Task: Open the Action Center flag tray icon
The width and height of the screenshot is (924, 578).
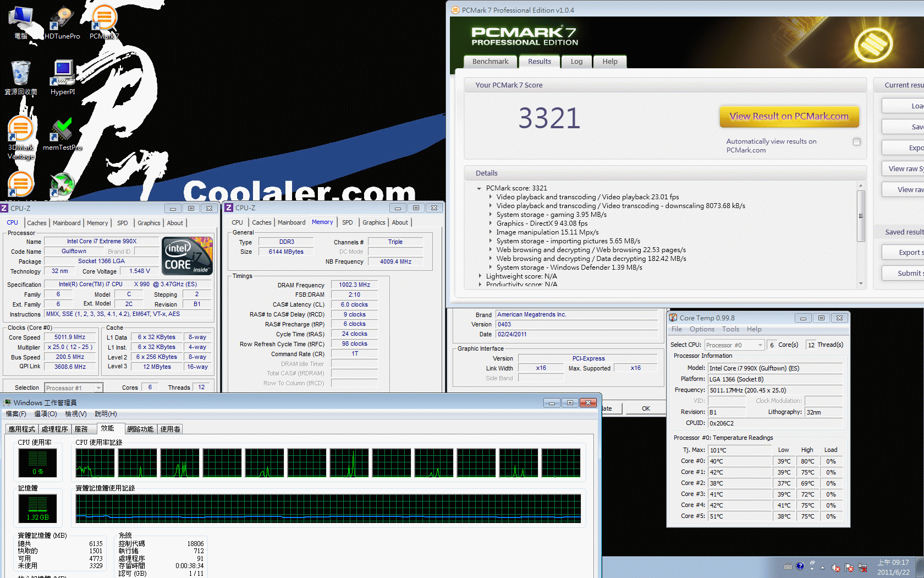Action: pos(849,568)
